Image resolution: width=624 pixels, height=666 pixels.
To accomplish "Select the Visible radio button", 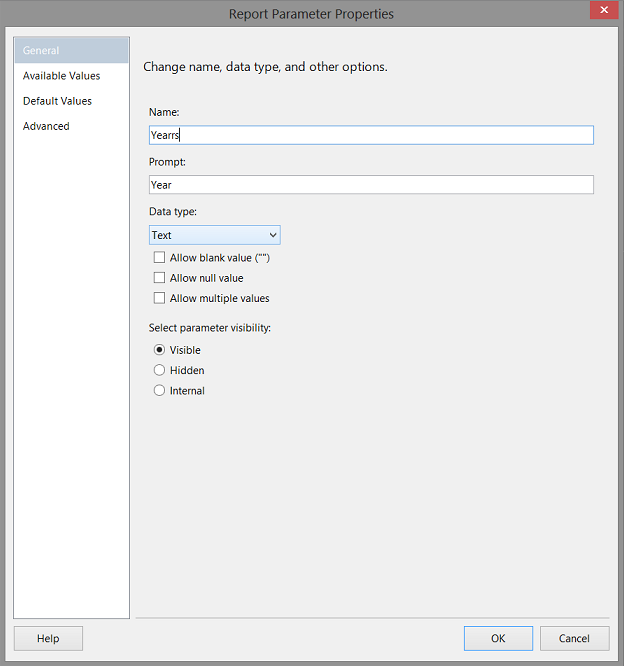I will 159,350.
